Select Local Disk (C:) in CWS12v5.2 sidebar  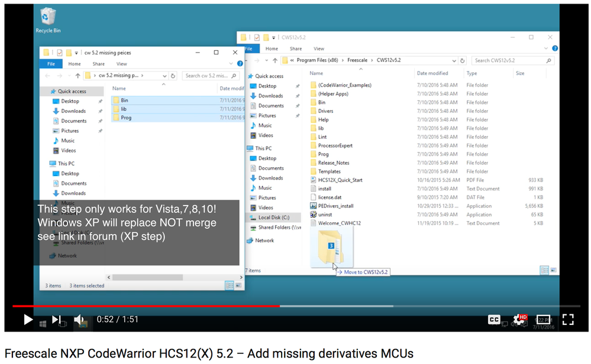(274, 217)
